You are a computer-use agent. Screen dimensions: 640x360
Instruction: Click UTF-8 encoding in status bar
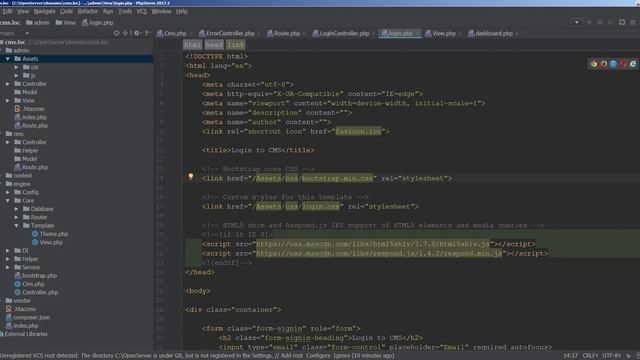[x=611, y=356]
